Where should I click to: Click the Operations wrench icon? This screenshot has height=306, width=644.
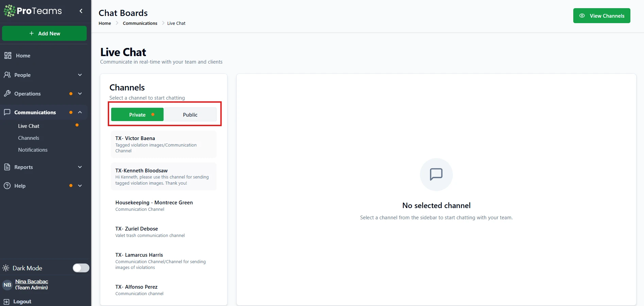pyautogui.click(x=7, y=93)
